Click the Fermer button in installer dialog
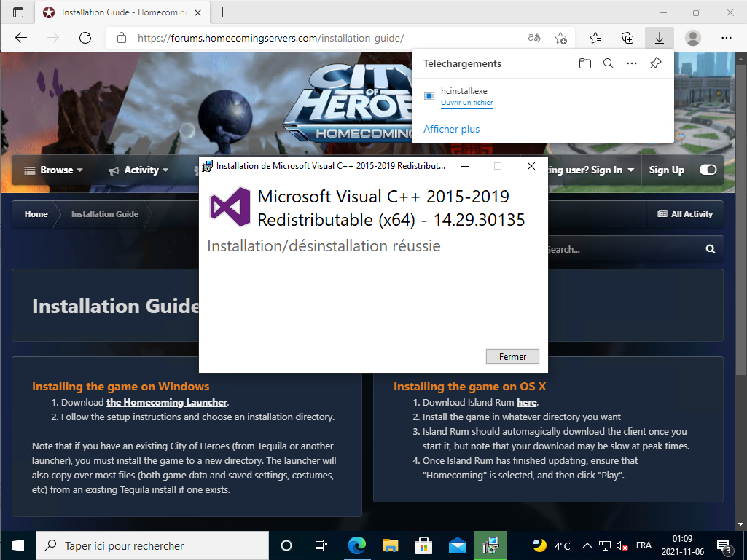 point(512,357)
